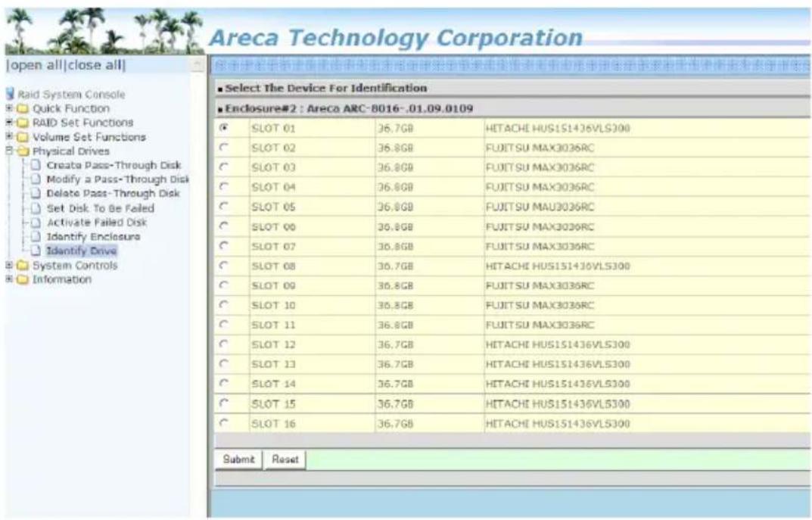Screen dimensions: 812x520
Task: Select the SLOT 13 radio button
Action: pos(224,363)
